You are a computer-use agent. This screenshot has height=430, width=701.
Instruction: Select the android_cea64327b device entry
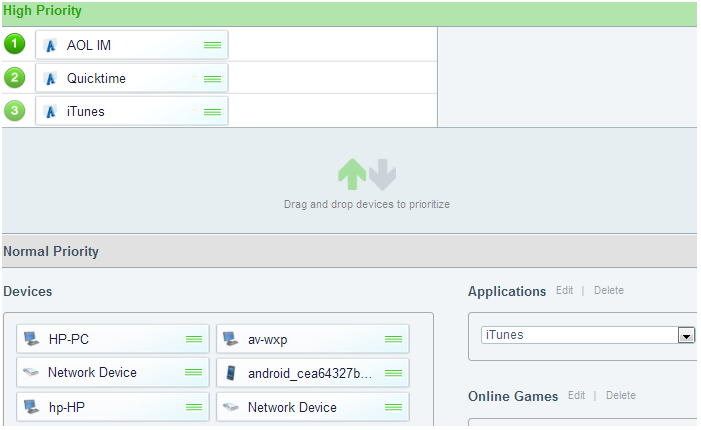click(310, 373)
